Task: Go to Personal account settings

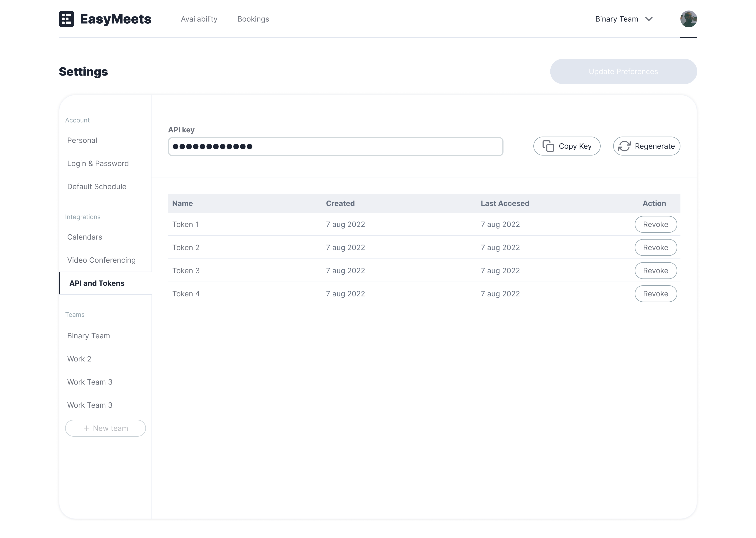Action: point(82,141)
